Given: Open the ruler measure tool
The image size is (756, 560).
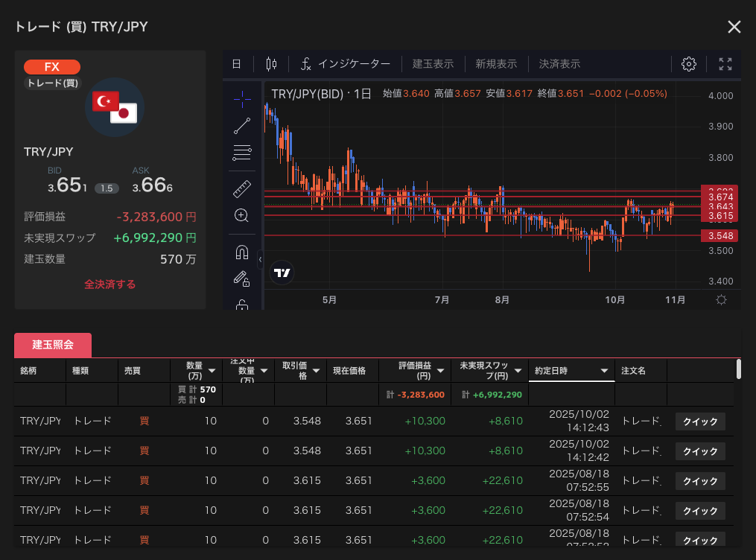Looking at the screenshot, I should 242,188.
